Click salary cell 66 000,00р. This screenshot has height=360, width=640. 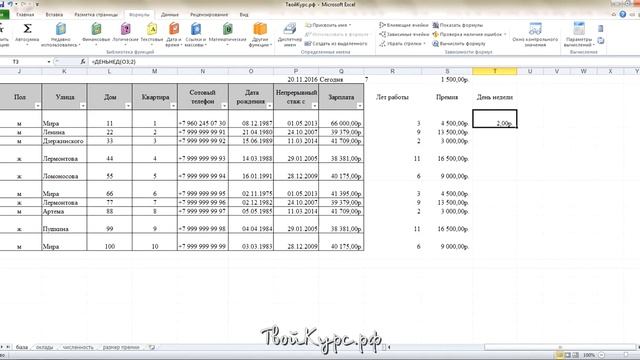coord(341,119)
